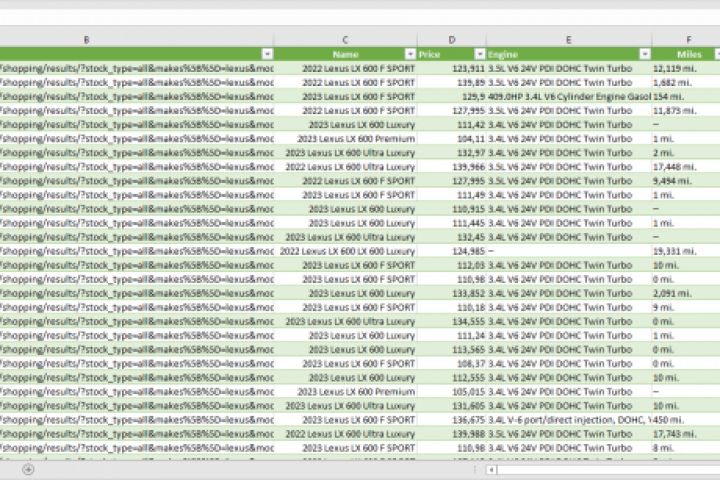Select the miles cell 154 mi.
Screen dimensions: 720x480
tap(686, 96)
